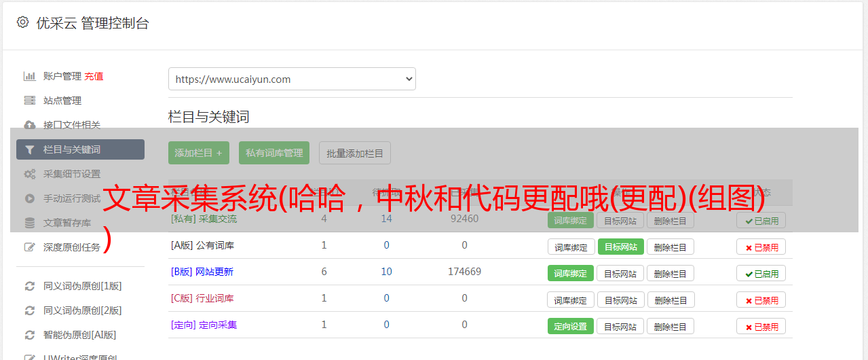Click the value 92460 in the table
This screenshot has width=868, height=360.
click(x=464, y=219)
